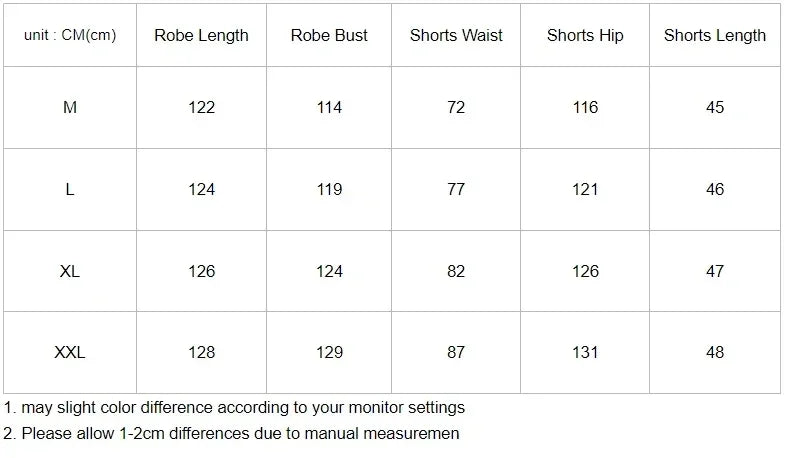Select the Shorts Waist header cell
This screenshot has width=790, height=458.
point(456,35)
